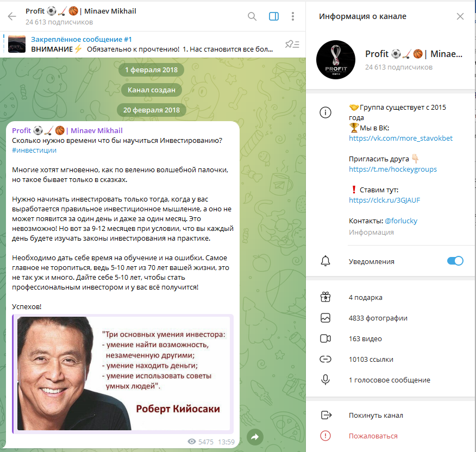Click the 1 февраля 2018 date badge

pos(151,70)
